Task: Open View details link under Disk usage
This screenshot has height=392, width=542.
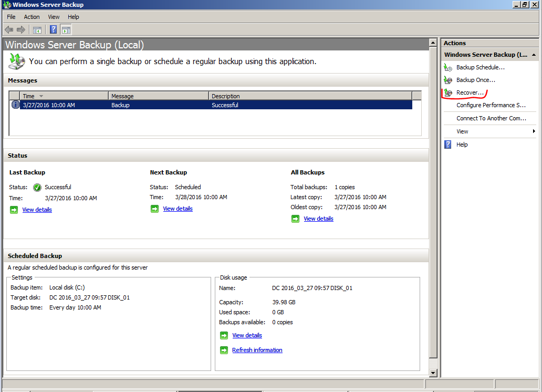Action: pyautogui.click(x=247, y=335)
